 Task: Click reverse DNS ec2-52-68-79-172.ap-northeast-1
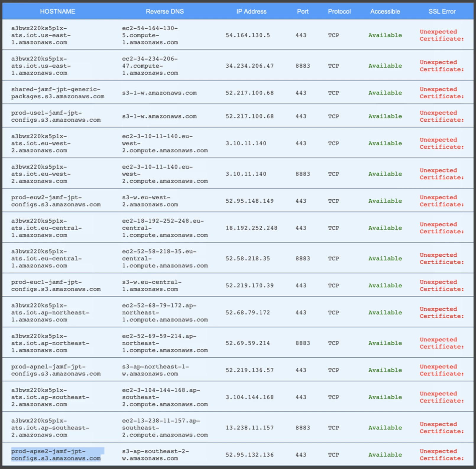(165, 312)
